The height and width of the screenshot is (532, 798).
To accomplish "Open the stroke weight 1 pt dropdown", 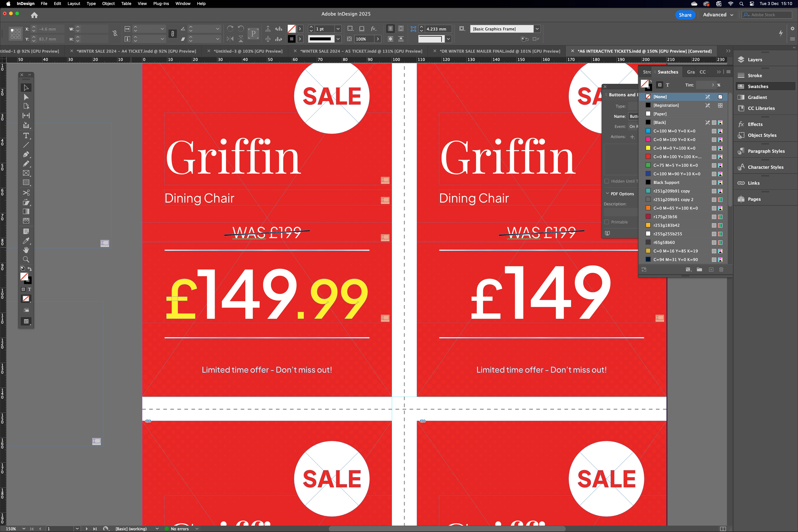I will pyautogui.click(x=338, y=29).
